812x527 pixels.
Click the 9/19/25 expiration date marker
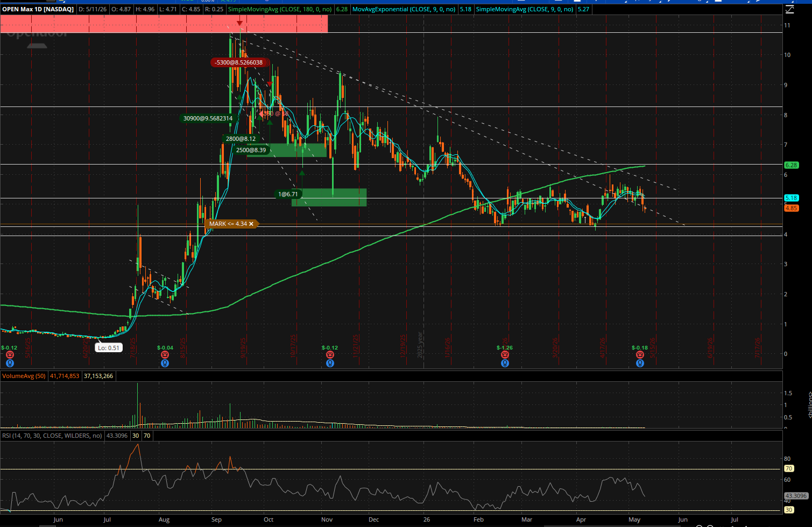tap(243, 347)
